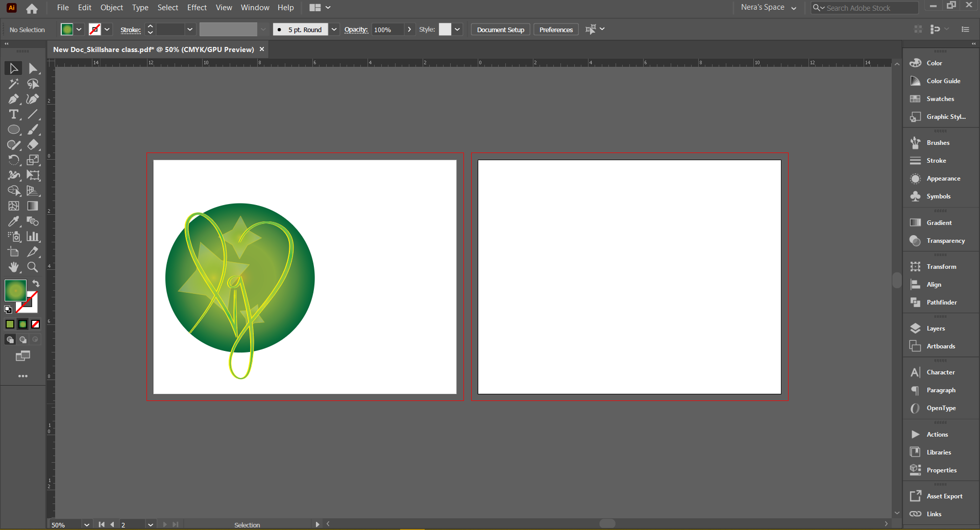
Task: Open the Window menu
Action: coord(255,8)
